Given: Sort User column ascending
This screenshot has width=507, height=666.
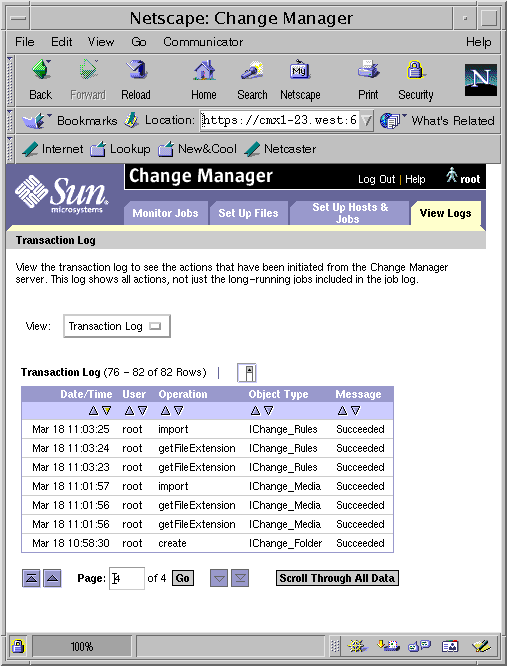Looking at the screenshot, I should pos(130,411).
